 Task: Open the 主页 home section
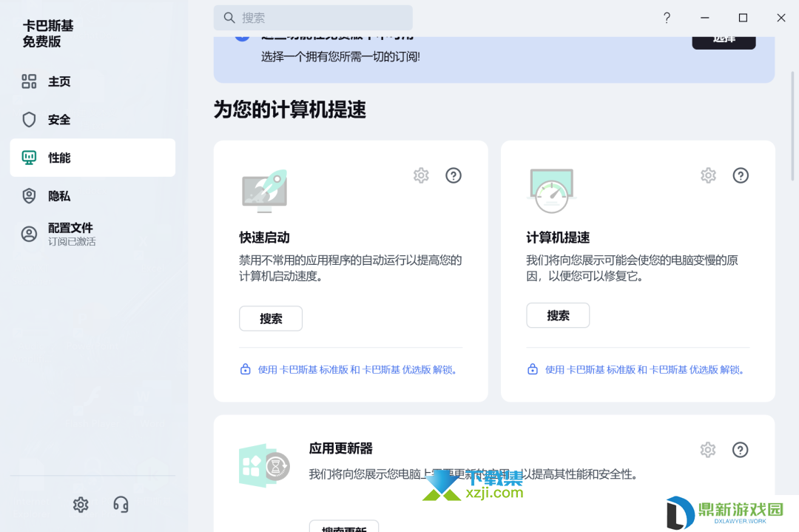(92, 81)
